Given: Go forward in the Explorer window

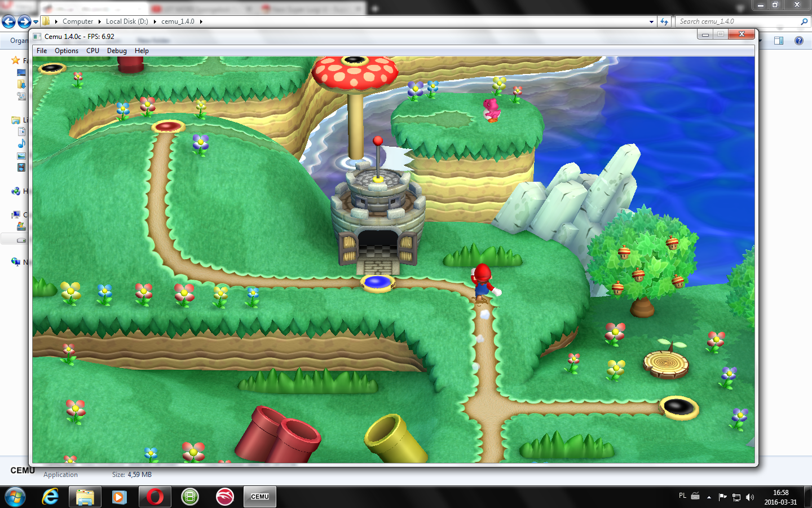Looking at the screenshot, I should 24,21.
